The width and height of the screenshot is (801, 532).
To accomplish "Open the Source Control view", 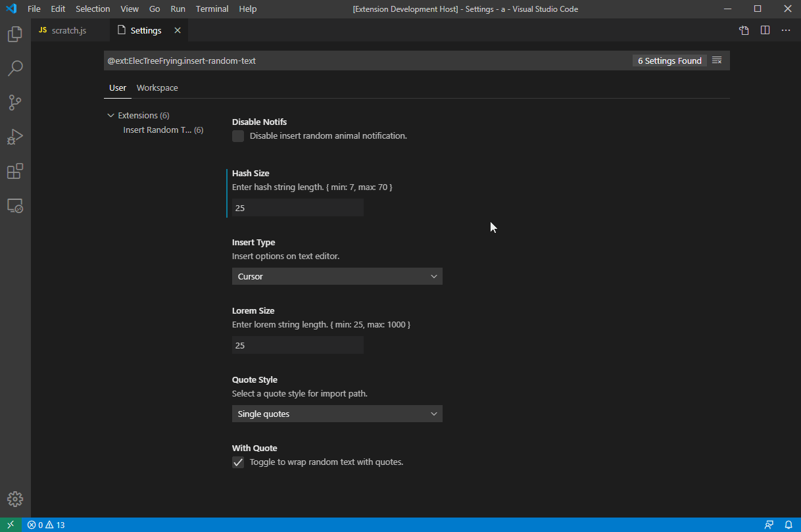I will [14, 103].
